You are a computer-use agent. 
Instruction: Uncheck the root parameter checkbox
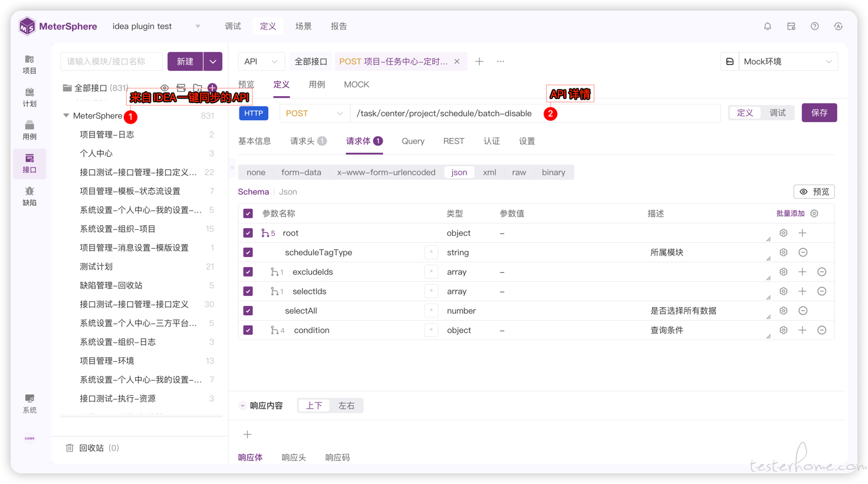point(248,233)
